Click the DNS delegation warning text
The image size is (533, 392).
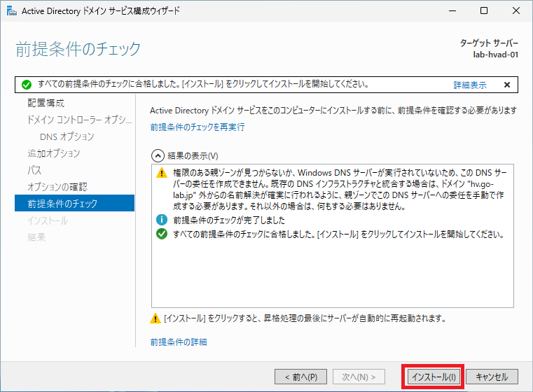click(340, 189)
